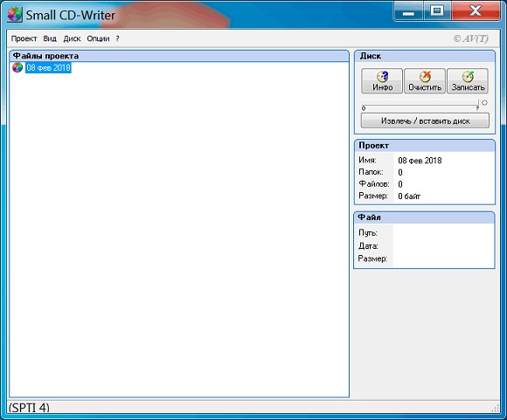
Task: Open the Проект menu
Action: 24,38
